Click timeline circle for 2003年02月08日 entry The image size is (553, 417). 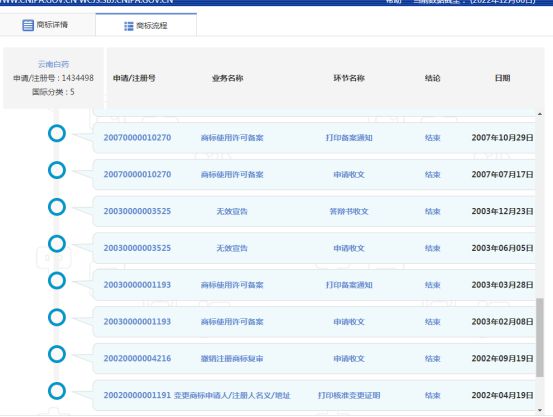click(57, 317)
